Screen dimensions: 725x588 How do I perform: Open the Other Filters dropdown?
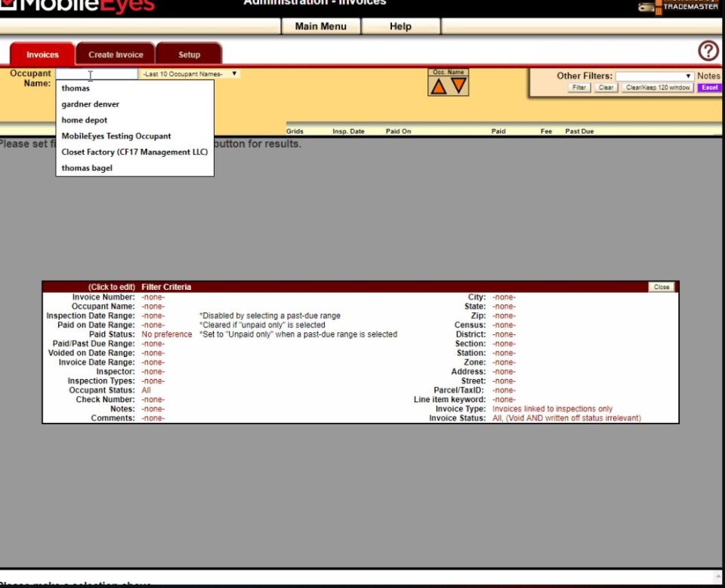tap(654, 75)
